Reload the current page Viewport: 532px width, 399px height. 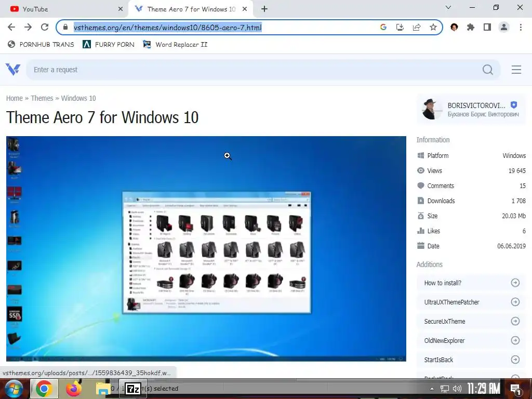45,27
